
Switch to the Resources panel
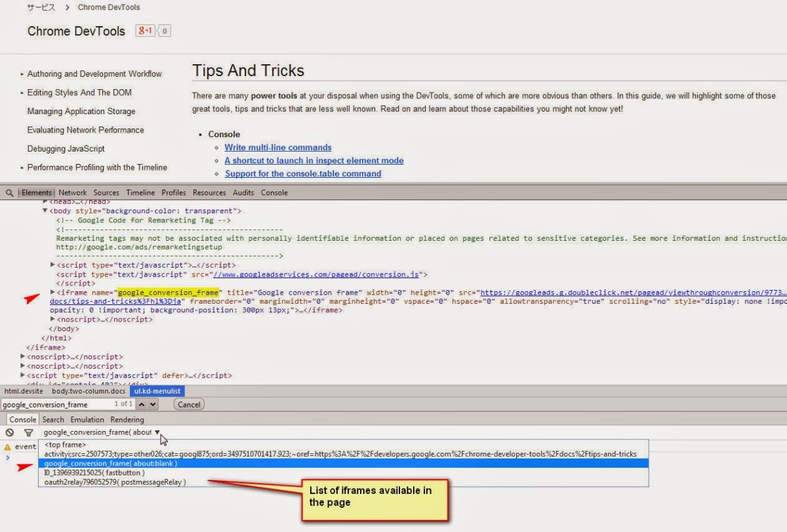209,193
